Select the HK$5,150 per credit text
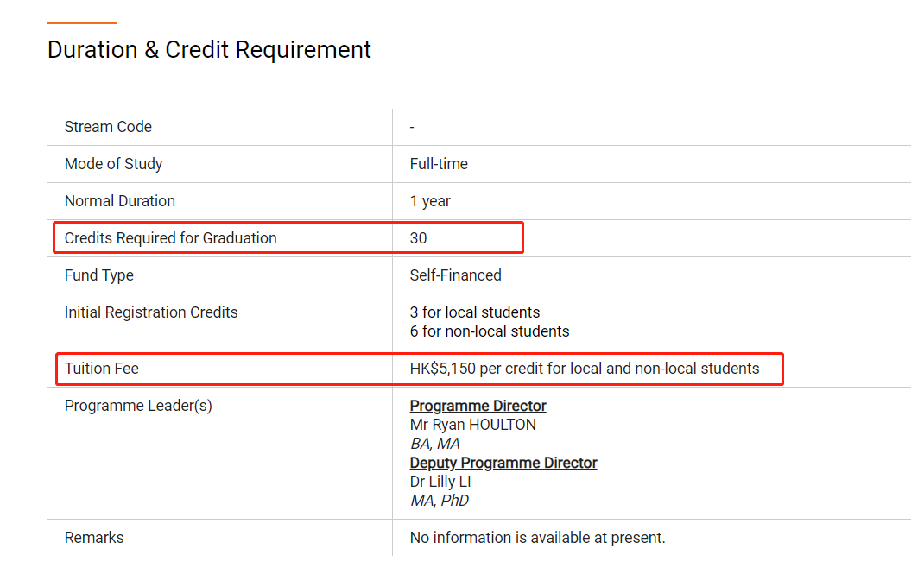924x587 pixels. pos(585,369)
